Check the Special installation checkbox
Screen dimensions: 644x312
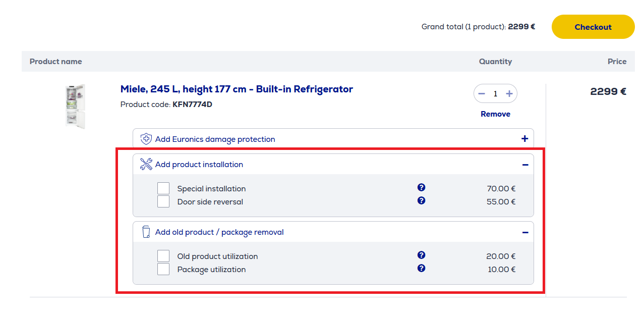tap(163, 188)
